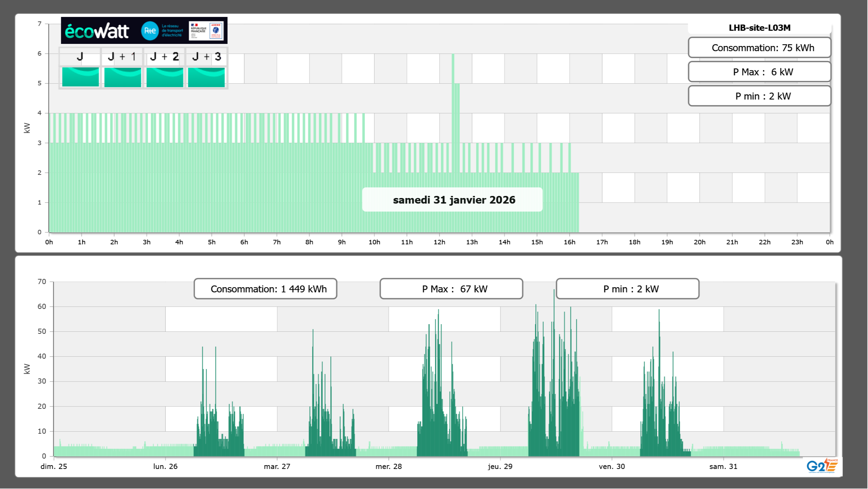
Task: Click the P Max : 6 kW box
Action: coord(759,72)
